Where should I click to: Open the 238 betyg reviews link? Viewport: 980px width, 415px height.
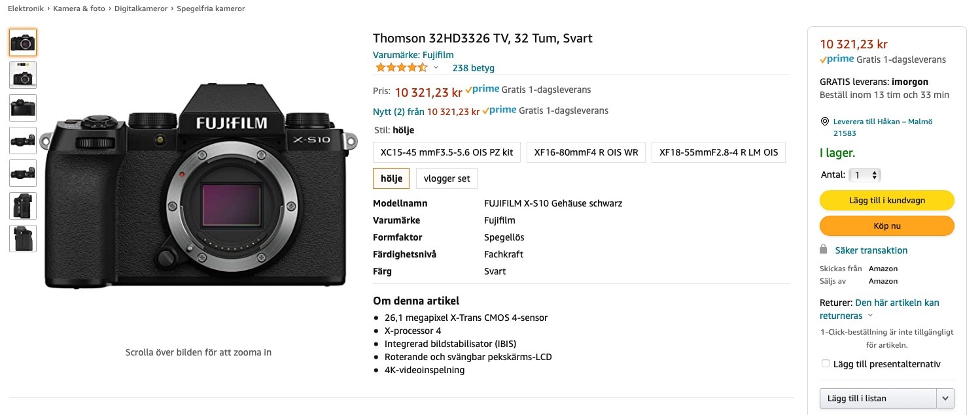pos(473,68)
